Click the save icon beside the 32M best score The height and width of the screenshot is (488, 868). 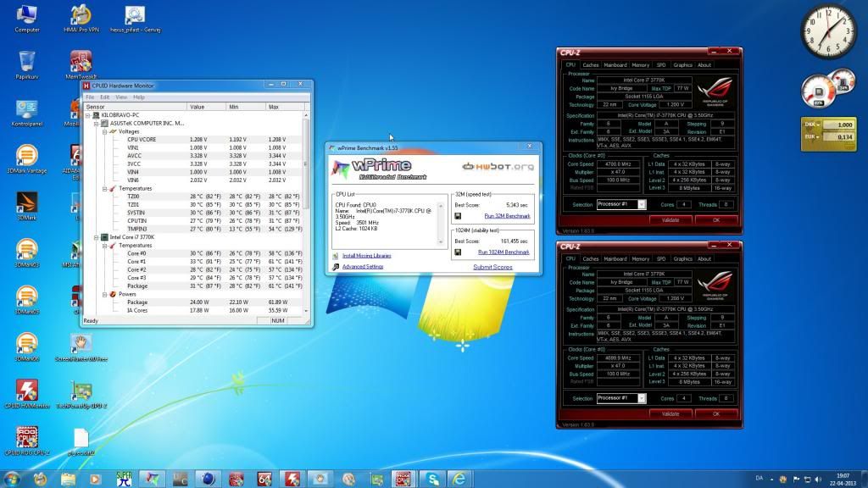point(458,216)
